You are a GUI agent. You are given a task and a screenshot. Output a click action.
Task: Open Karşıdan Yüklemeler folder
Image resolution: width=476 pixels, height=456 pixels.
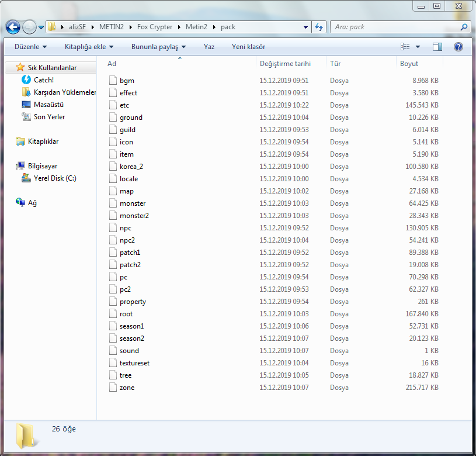click(65, 92)
